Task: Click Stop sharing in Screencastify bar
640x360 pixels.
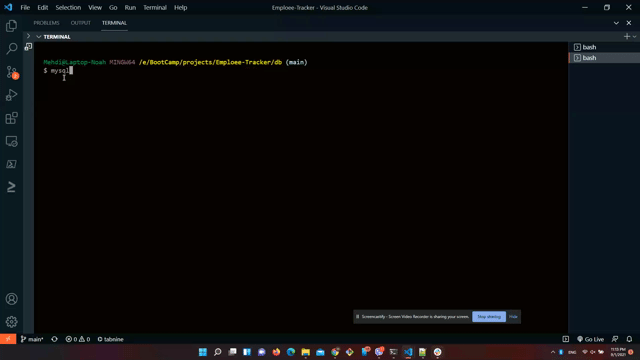Action: click(x=489, y=317)
